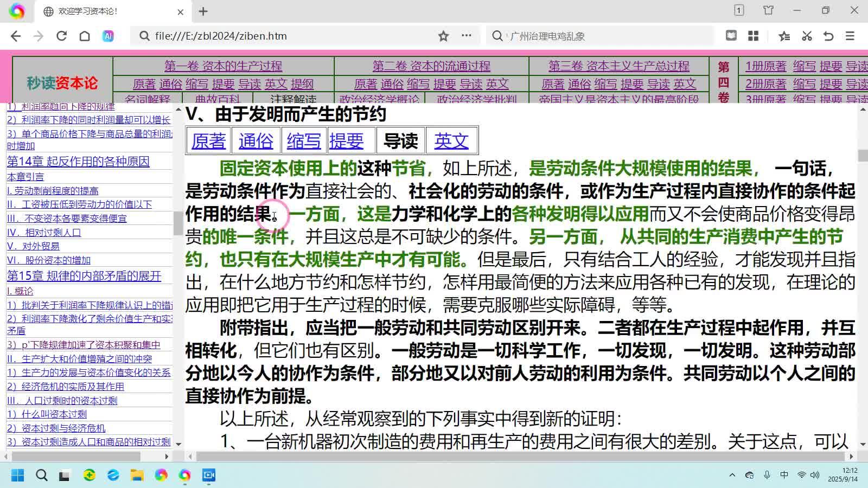The image size is (868, 488).
Task: Click the AI button beside the address bar
Action: tap(107, 35)
